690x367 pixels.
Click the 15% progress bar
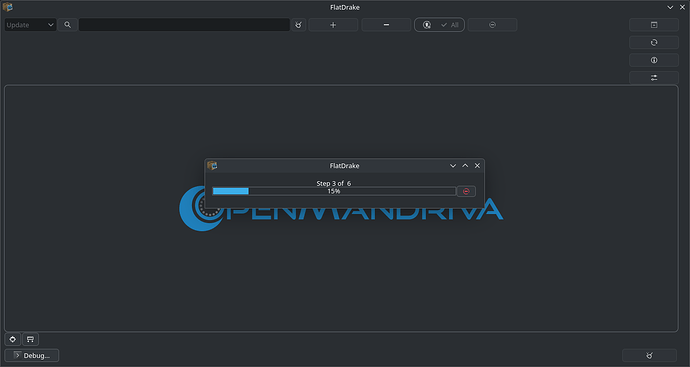click(334, 191)
